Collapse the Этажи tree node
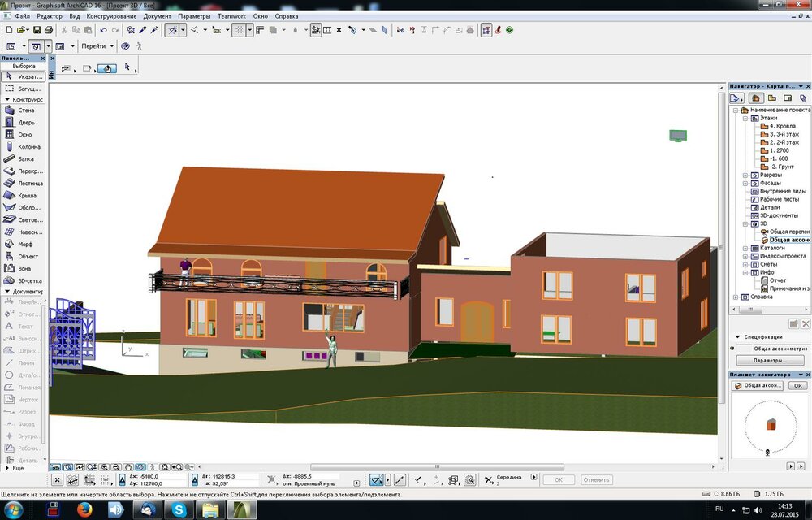This screenshot has width=812, height=520. point(745,118)
